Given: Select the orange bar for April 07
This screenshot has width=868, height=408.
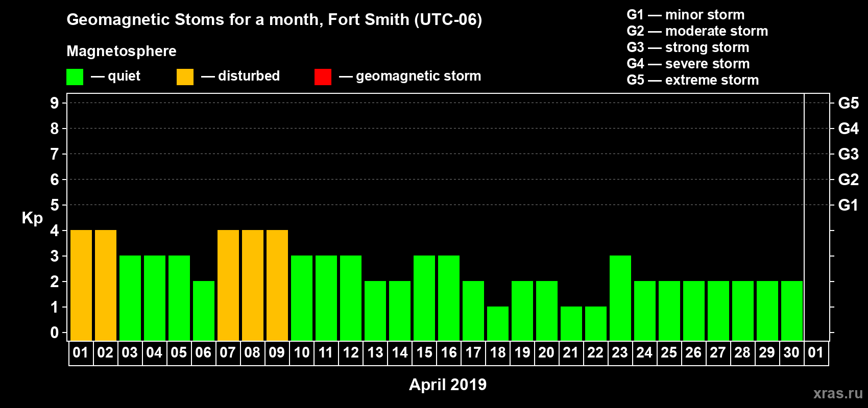Looking at the screenshot, I should (x=228, y=286).
